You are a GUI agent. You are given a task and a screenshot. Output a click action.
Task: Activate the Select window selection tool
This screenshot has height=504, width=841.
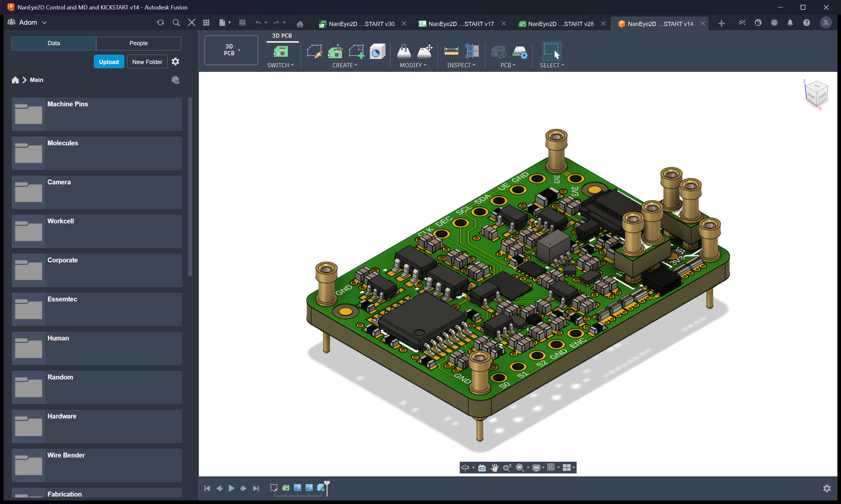(x=551, y=51)
